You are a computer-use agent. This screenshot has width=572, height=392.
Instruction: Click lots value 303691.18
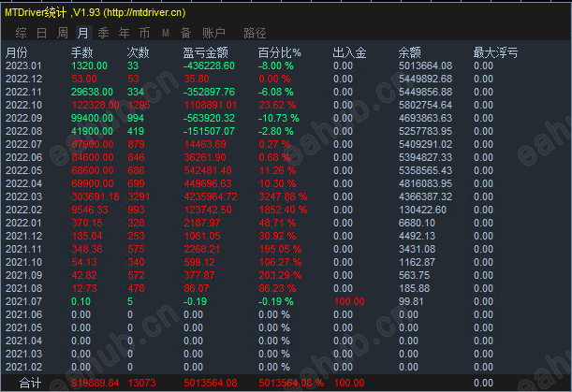click(x=95, y=196)
